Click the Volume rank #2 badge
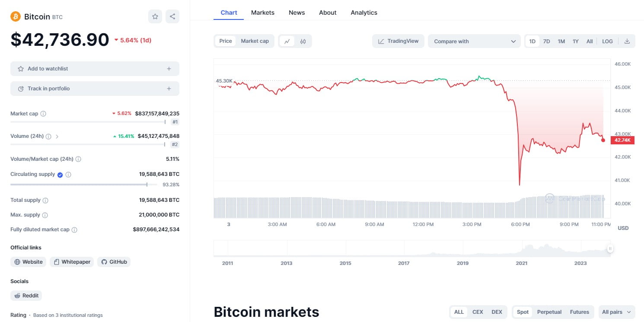Screen dimensions: 644x322 pyautogui.click(x=175, y=144)
